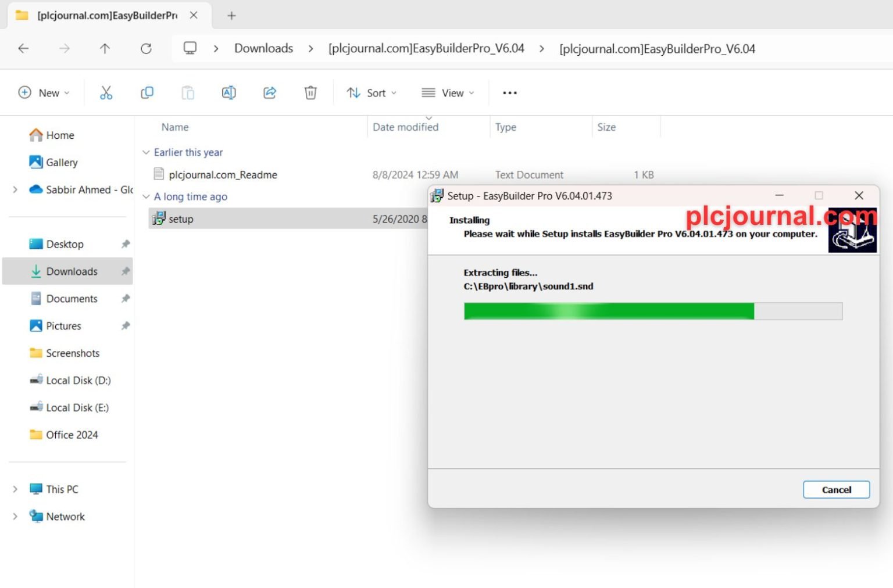This screenshot has width=893, height=588.
Task: Click the Cut scissors icon
Action: (106, 93)
